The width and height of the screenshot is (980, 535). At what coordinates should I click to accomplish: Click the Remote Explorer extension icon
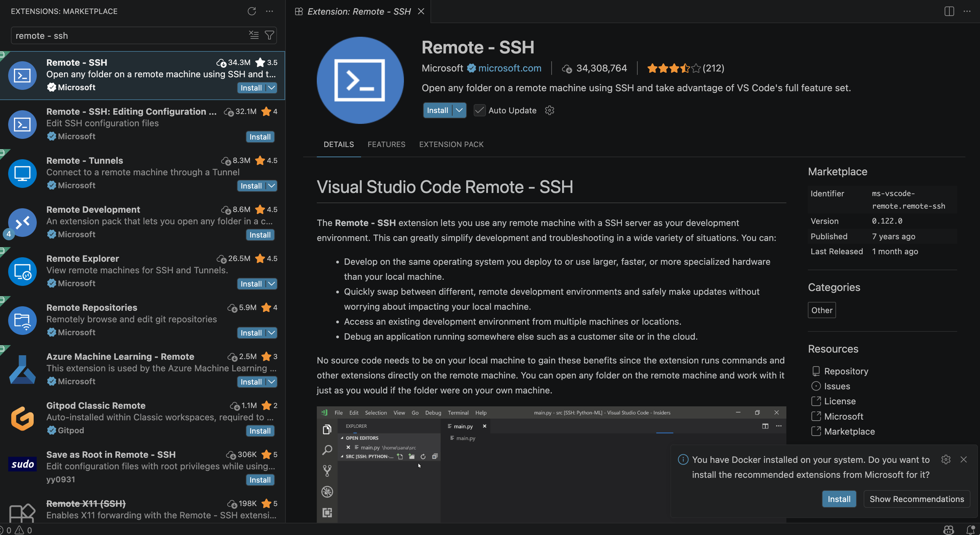click(22, 271)
